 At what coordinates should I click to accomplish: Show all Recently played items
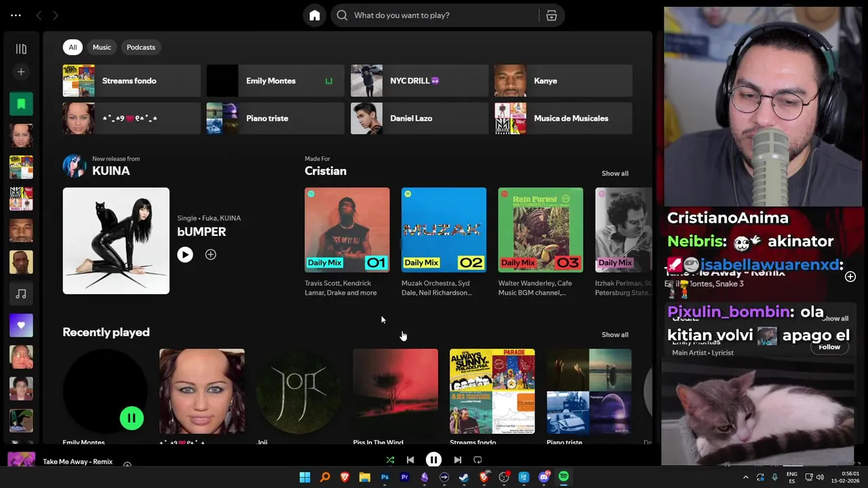pos(615,335)
